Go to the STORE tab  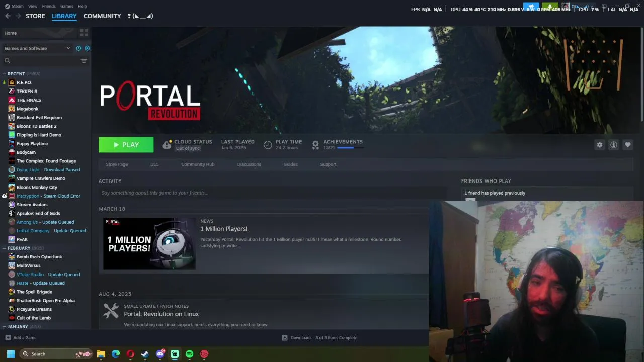(x=35, y=16)
